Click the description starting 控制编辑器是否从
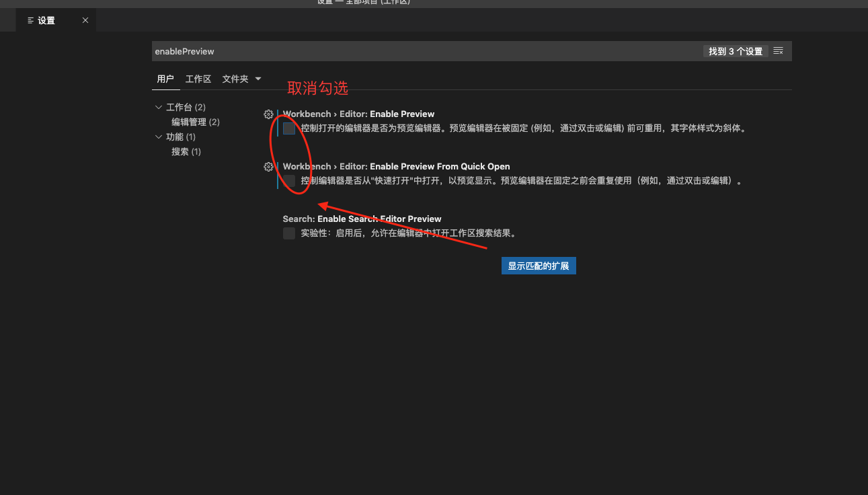 point(522,181)
